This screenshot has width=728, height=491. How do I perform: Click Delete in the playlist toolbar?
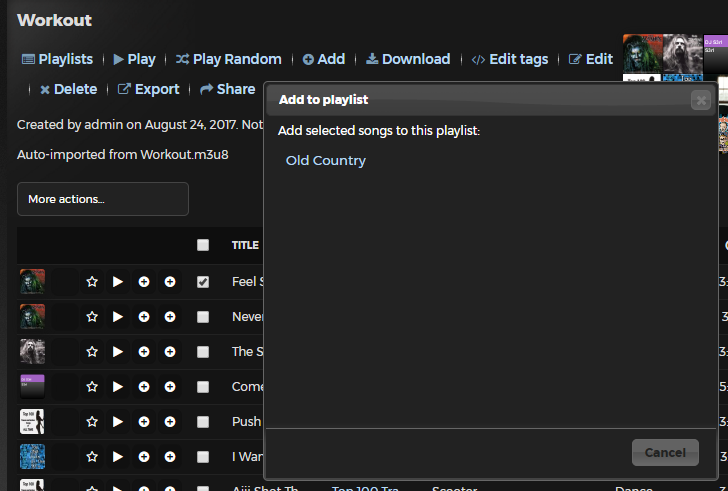(67, 89)
